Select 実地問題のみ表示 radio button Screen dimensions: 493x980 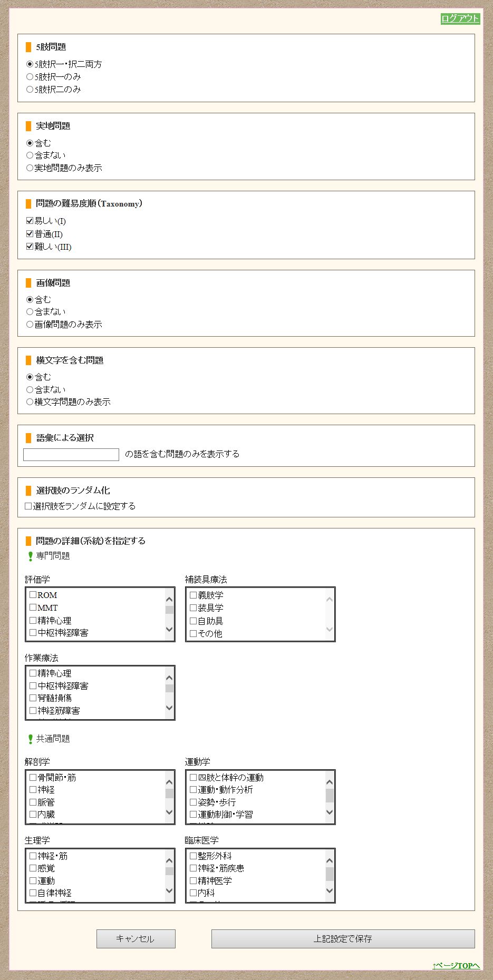pyautogui.click(x=30, y=168)
